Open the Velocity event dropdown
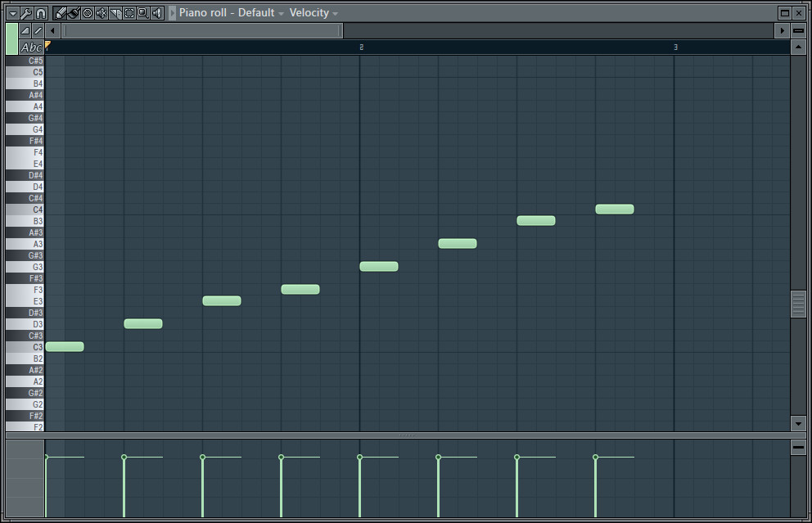The width and height of the screenshot is (812, 523). tap(314, 13)
